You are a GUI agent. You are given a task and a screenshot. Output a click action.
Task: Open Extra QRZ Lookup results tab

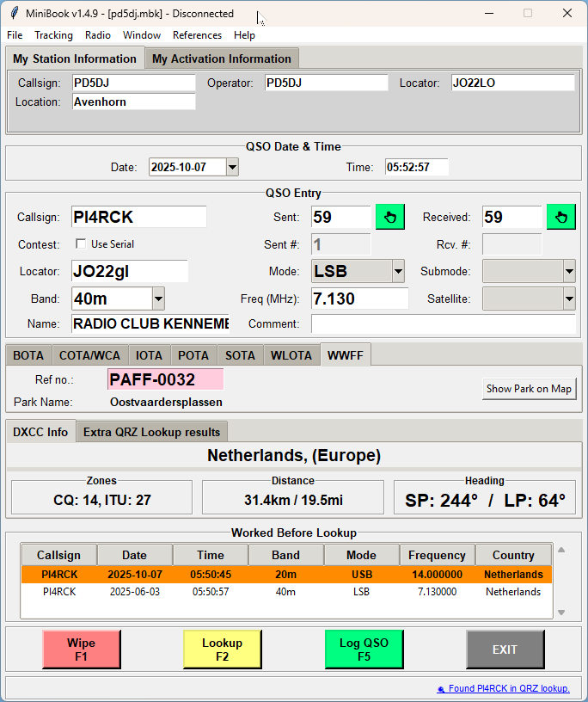click(151, 432)
